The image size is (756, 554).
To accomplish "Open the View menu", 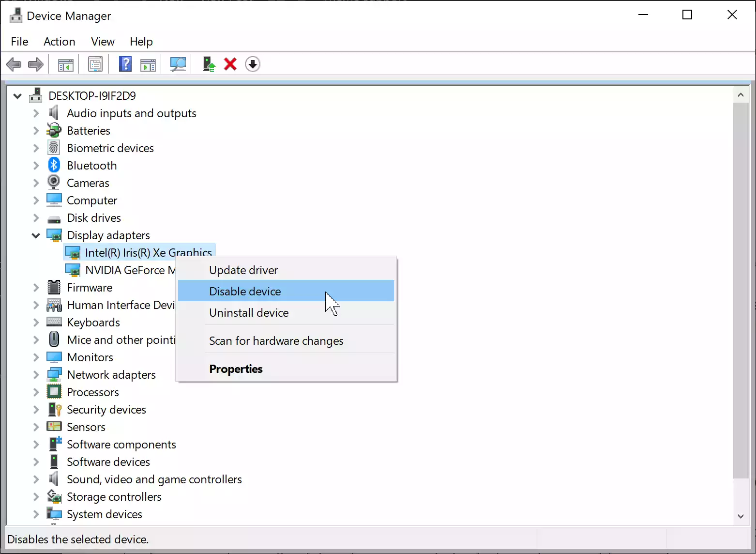I will [102, 42].
